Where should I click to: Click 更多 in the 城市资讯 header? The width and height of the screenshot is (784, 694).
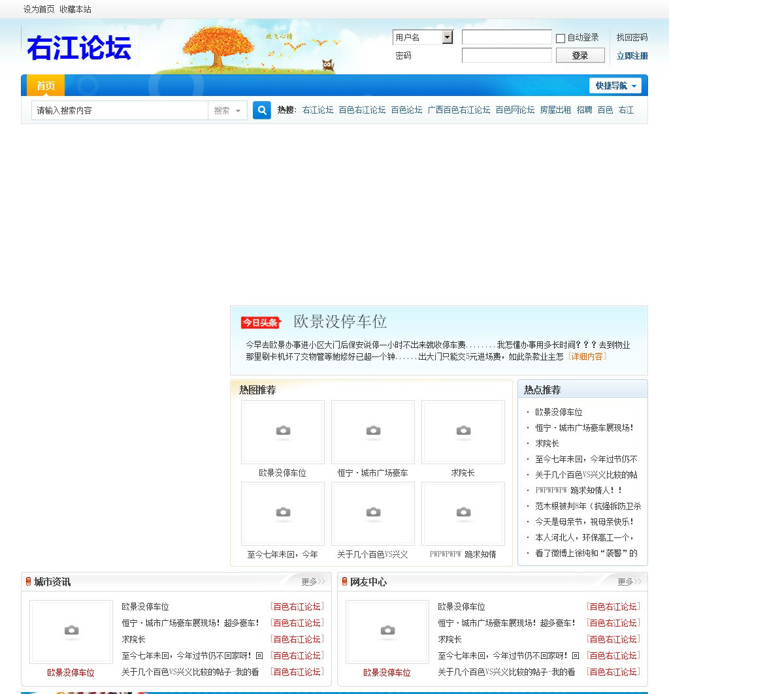click(312, 582)
